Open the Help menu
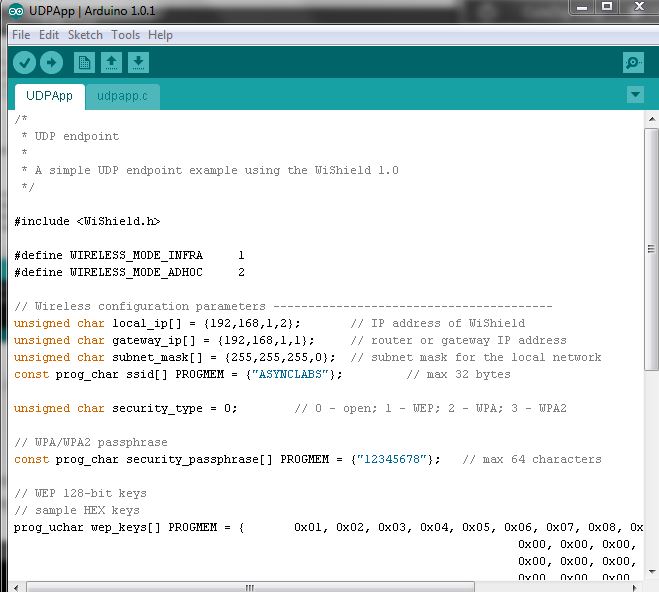Image resolution: width=659 pixels, height=592 pixels. pos(160,35)
